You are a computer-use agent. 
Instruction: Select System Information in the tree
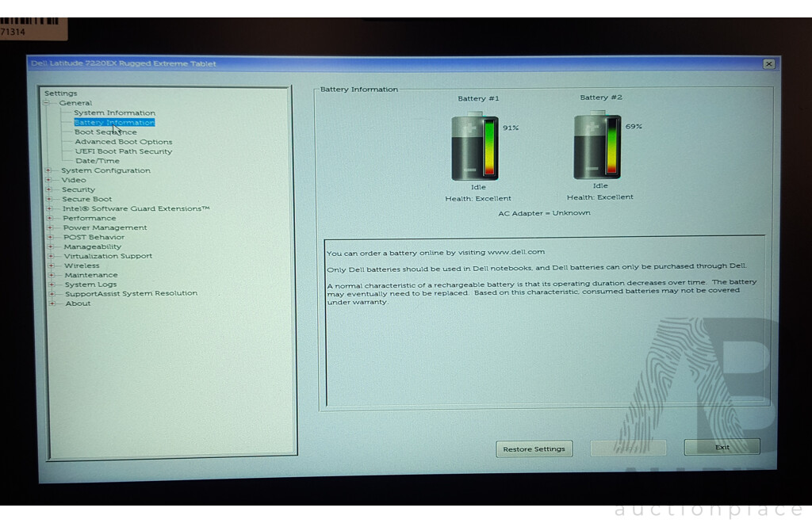(x=114, y=113)
